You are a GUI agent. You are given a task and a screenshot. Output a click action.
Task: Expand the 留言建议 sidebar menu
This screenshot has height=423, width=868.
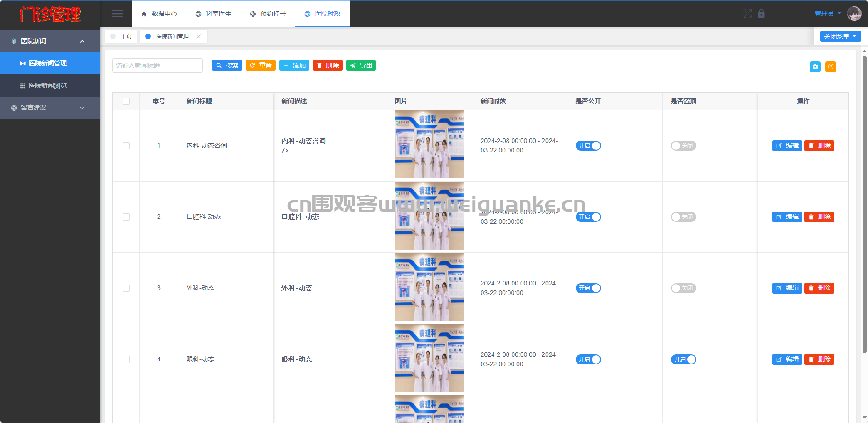pos(50,108)
